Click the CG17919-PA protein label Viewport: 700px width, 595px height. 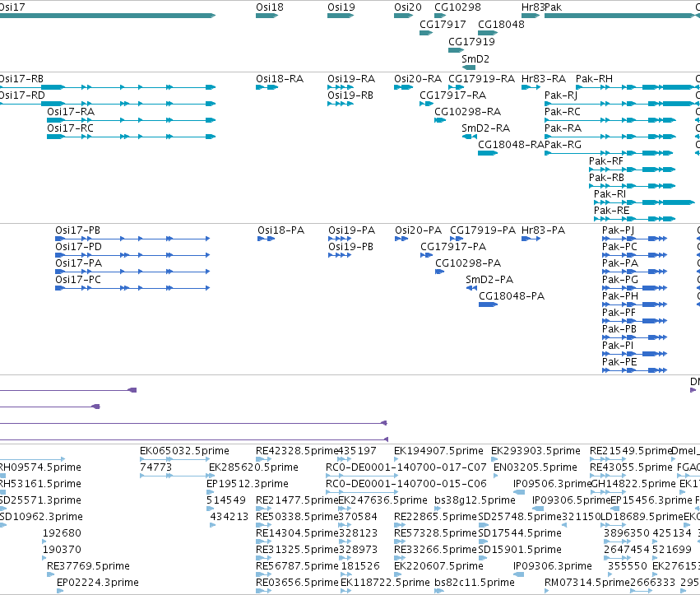tap(483, 230)
